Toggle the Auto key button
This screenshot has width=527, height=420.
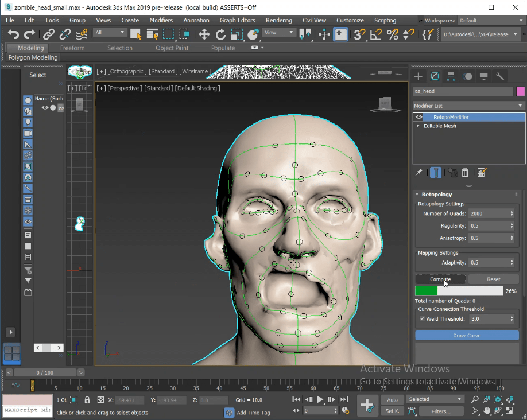tap(393, 399)
